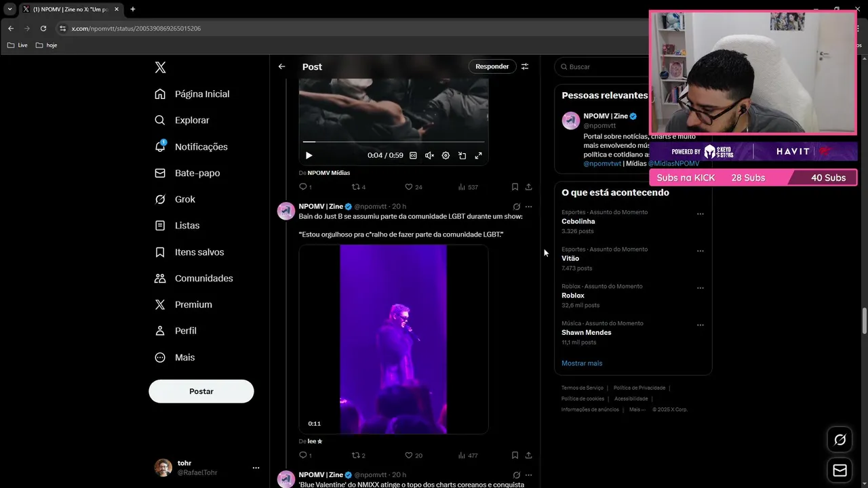Image resolution: width=868 pixels, height=488 pixels.
Task: Click the X logo in the sidebar
Action: click(160, 67)
